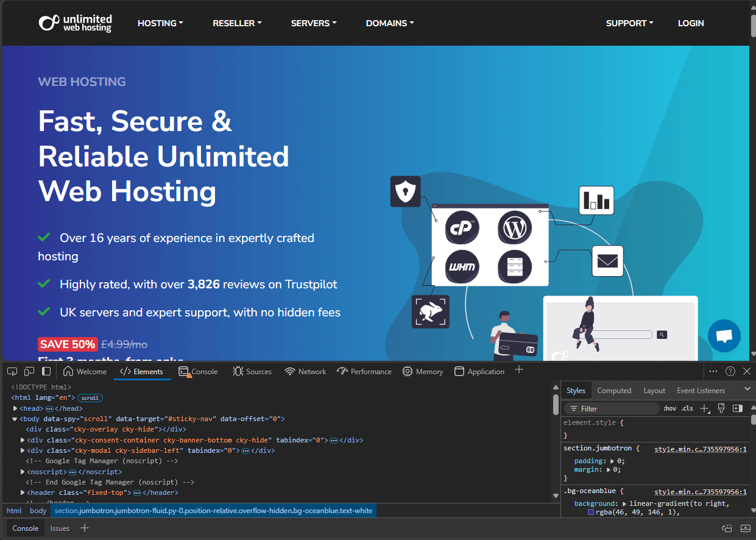
Task: Expand the noscript element node
Action: pos(23,472)
